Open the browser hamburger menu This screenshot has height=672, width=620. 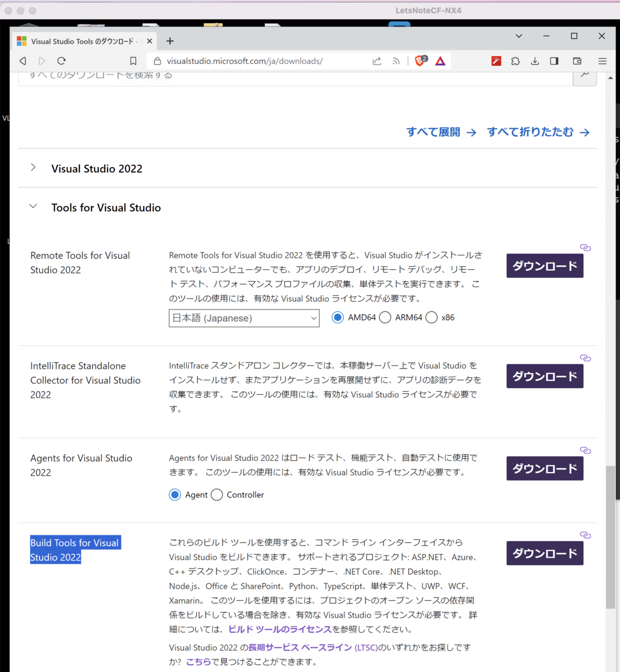[x=603, y=61]
